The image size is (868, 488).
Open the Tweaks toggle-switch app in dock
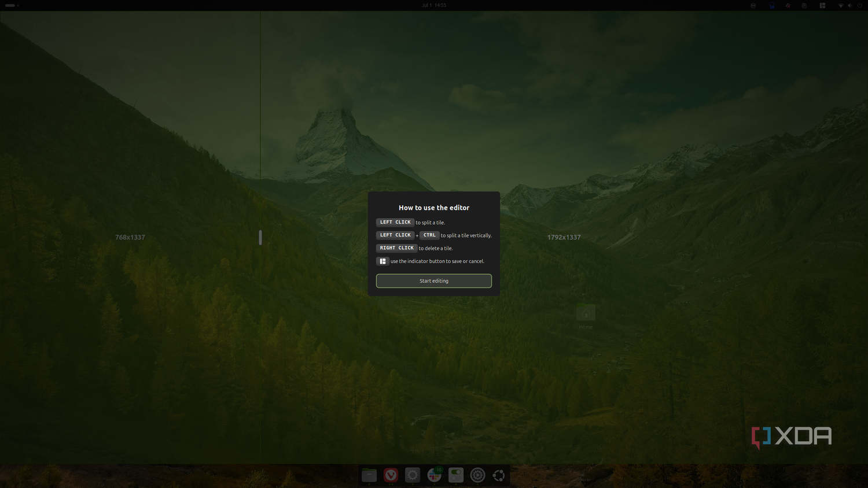coord(456,475)
